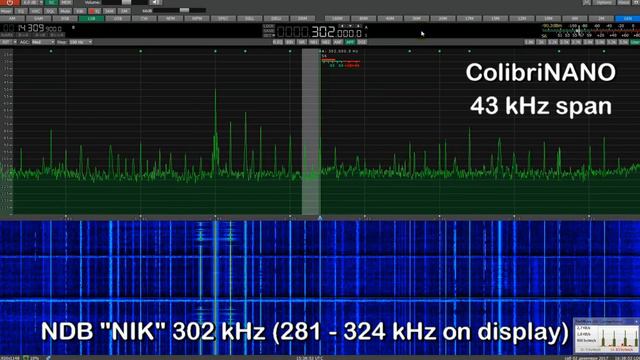Select the highlighted LSB mode
640x360 pixels.
(91, 18)
